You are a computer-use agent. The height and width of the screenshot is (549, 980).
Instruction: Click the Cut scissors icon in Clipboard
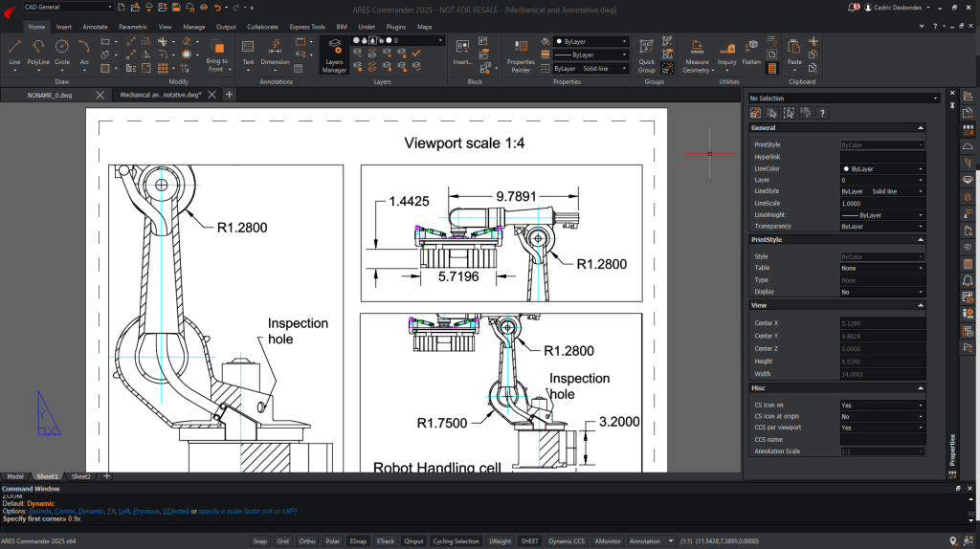click(813, 41)
